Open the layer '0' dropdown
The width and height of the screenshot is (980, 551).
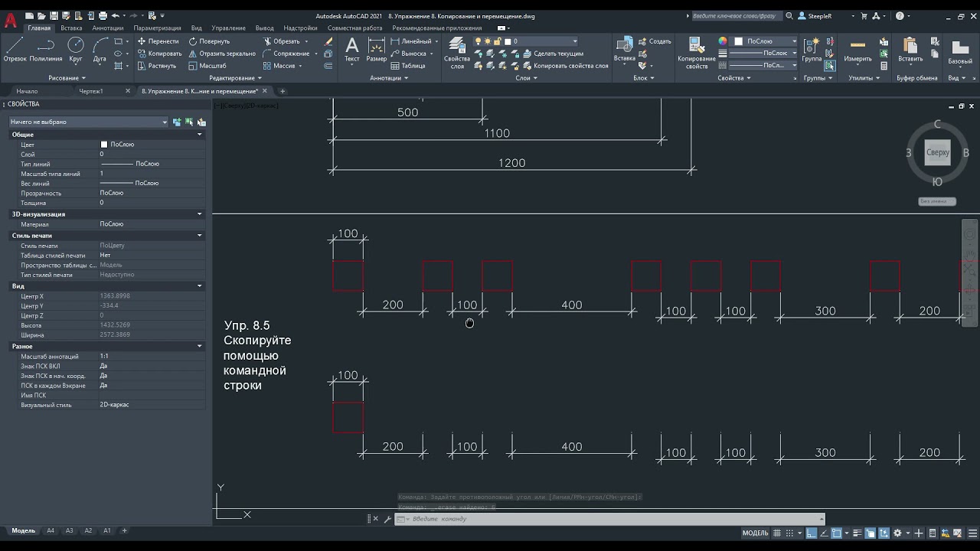(x=526, y=41)
